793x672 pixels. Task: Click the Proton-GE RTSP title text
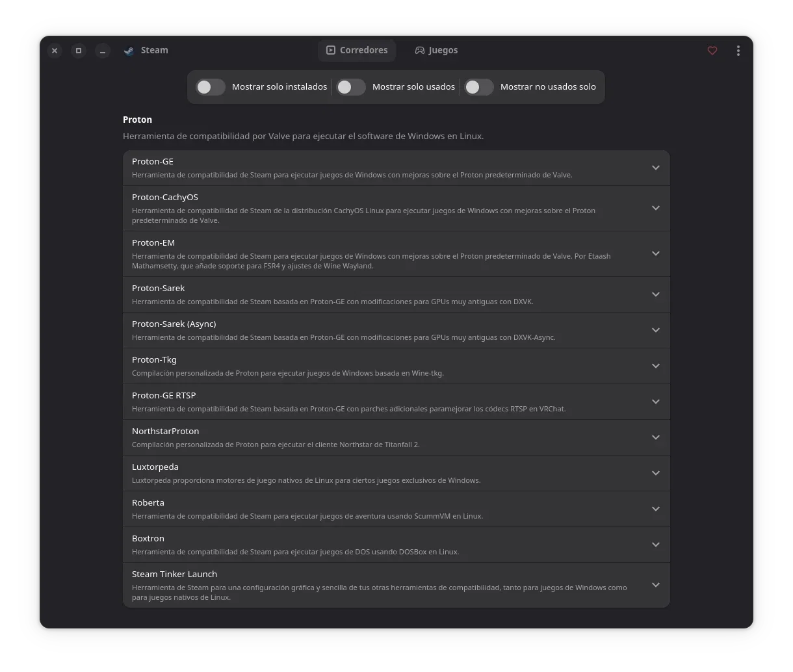[x=164, y=395]
